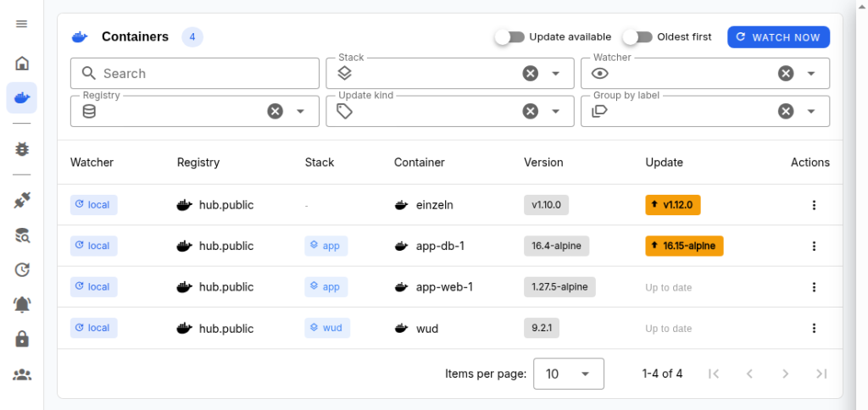
Task: Click the app stack chip for app-db-1
Action: point(326,246)
